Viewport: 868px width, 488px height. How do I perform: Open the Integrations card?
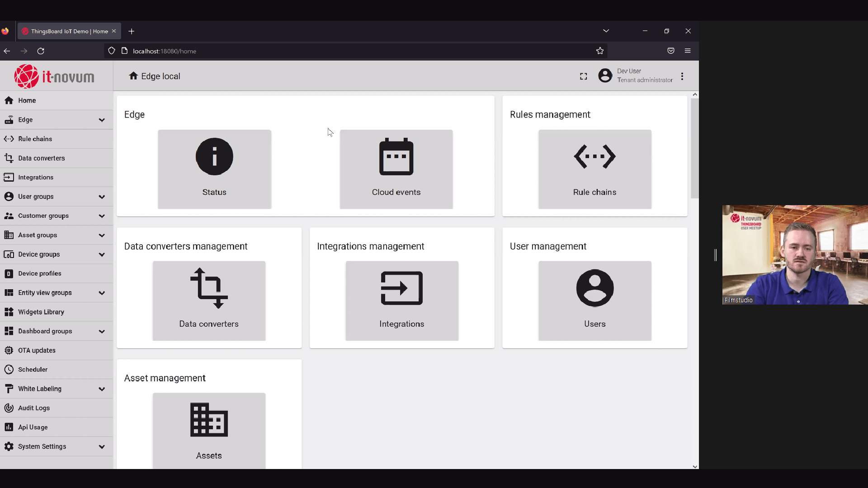(x=401, y=300)
